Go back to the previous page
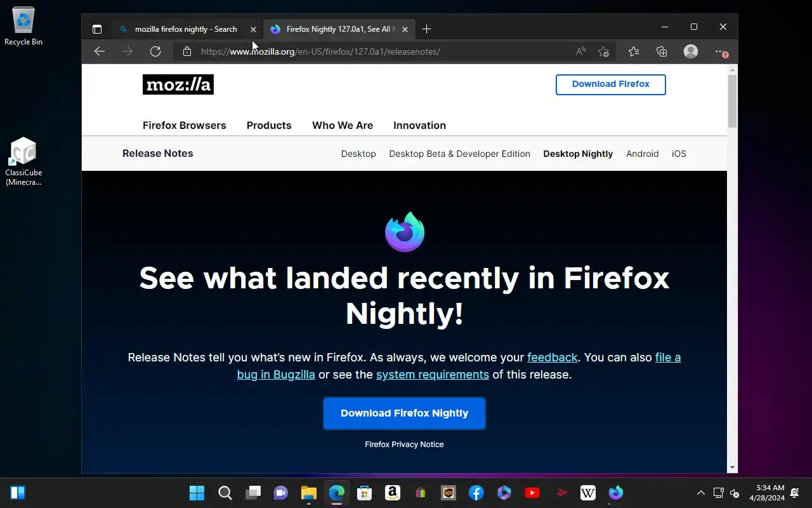Viewport: 812px width, 508px height. (100, 51)
